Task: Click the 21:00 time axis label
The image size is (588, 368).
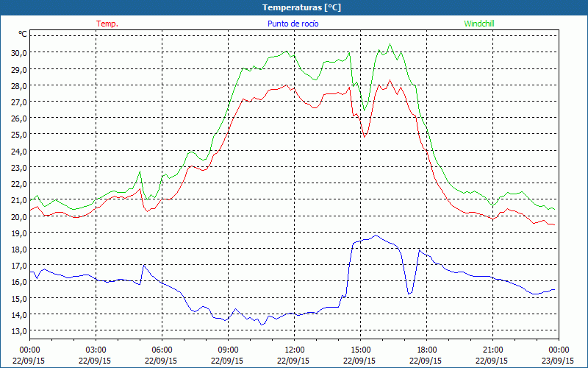Action: pos(492,350)
